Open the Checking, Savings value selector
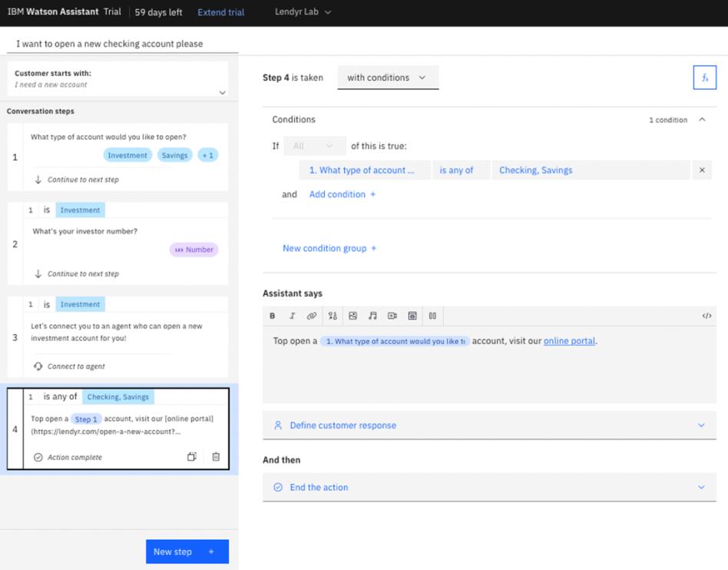 591,170
